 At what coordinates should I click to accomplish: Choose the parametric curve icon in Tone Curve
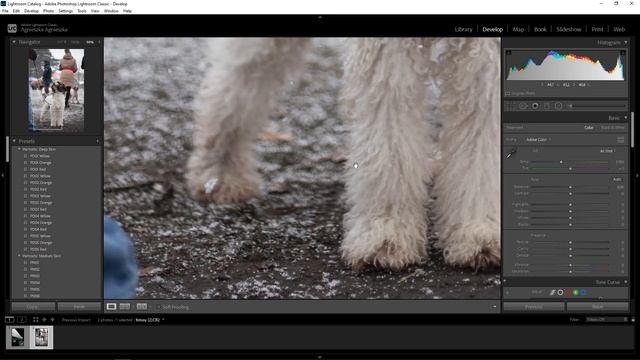(552, 292)
